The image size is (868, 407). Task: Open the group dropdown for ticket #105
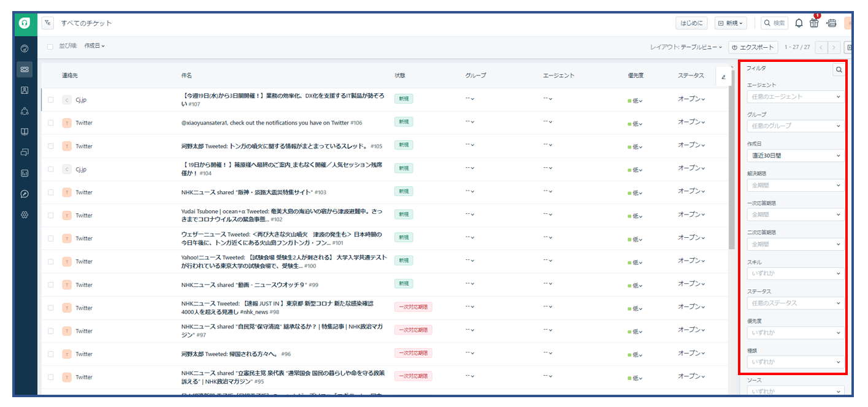[x=470, y=145]
